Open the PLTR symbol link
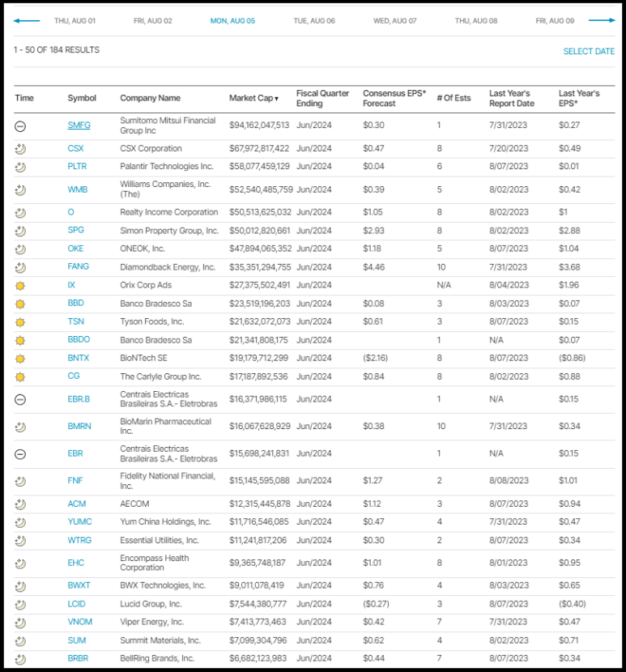 (x=77, y=166)
